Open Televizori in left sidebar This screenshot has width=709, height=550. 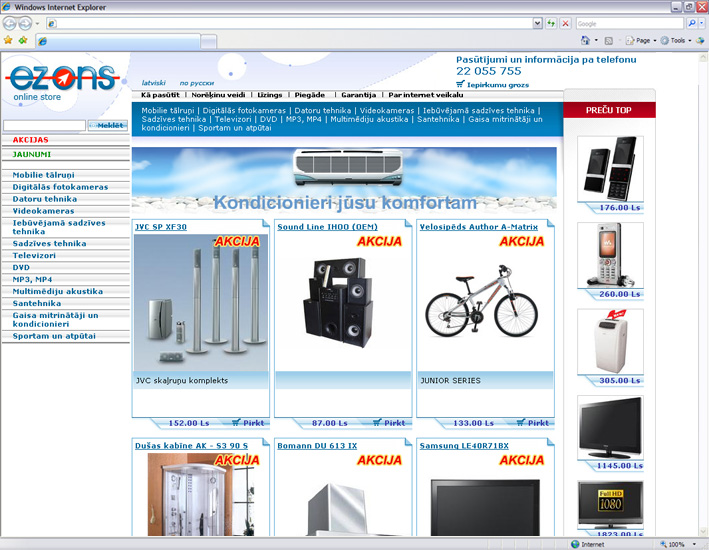tap(34, 255)
